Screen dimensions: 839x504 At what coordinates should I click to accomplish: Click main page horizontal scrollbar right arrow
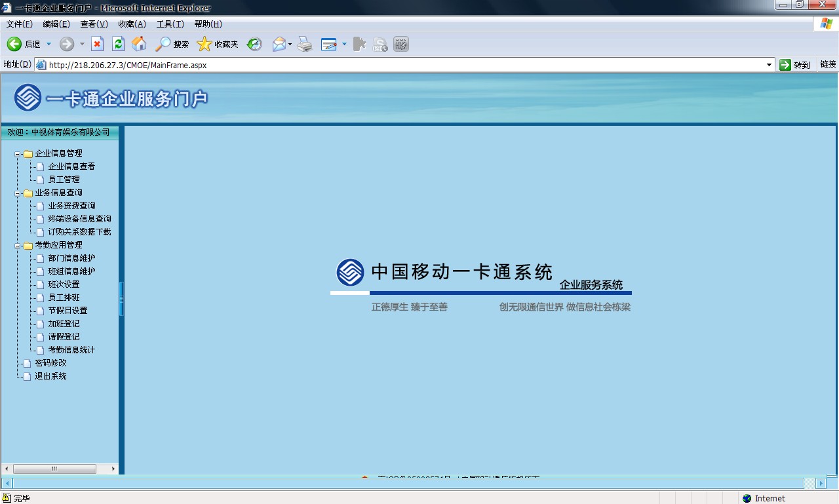click(821, 484)
